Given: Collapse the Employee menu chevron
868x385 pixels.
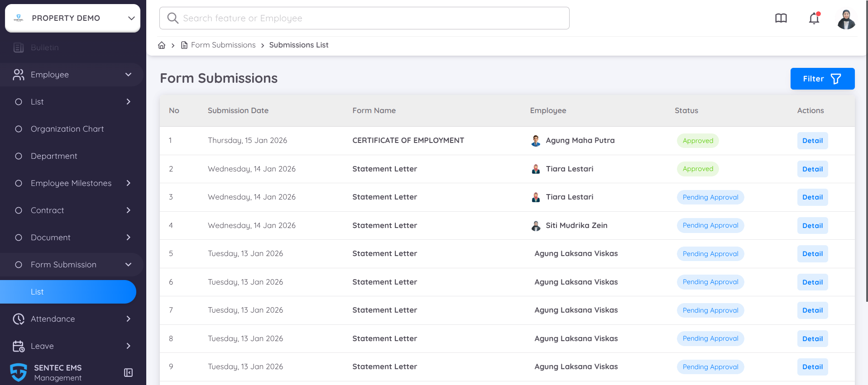Looking at the screenshot, I should click(x=129, y=75).
